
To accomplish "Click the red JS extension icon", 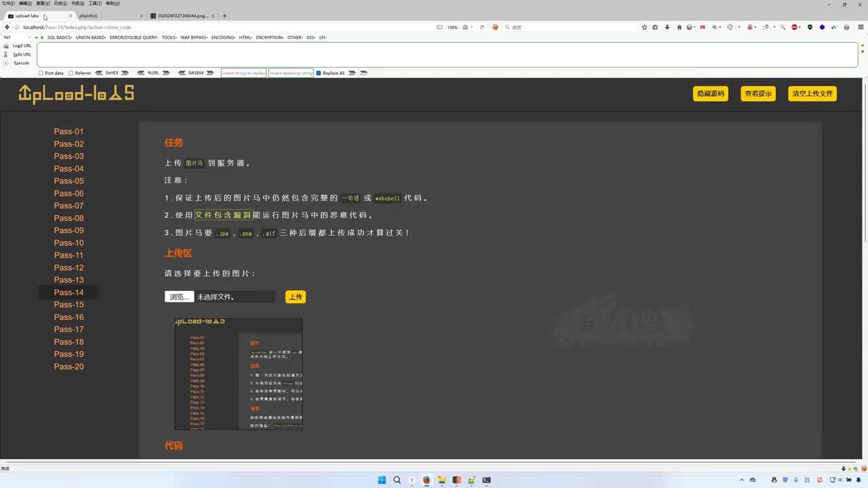I will 703,27.
